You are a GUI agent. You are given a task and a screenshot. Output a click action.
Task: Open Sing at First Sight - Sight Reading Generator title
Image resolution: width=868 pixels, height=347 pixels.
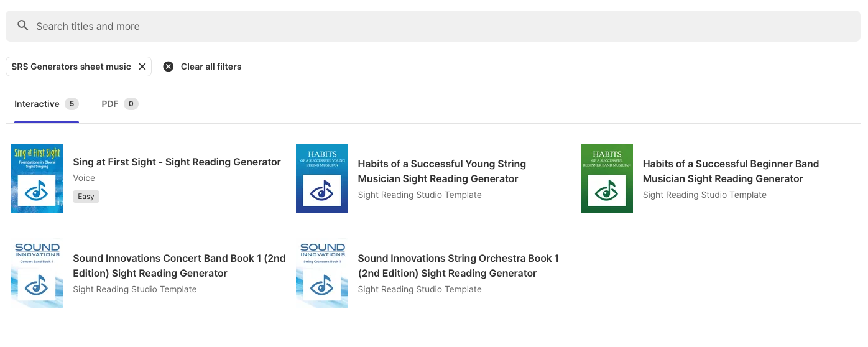click(177, 162)
